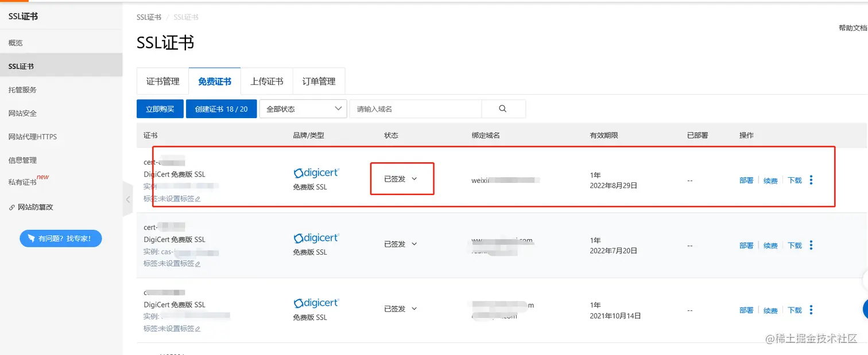Select SSL证书 sidebar item
The width and height of the screenshot is (868, 355).
pos(61,67)
